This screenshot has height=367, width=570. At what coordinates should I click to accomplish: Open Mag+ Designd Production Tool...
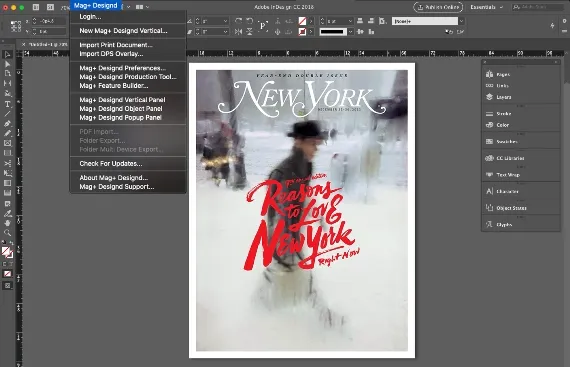[128, 77]
